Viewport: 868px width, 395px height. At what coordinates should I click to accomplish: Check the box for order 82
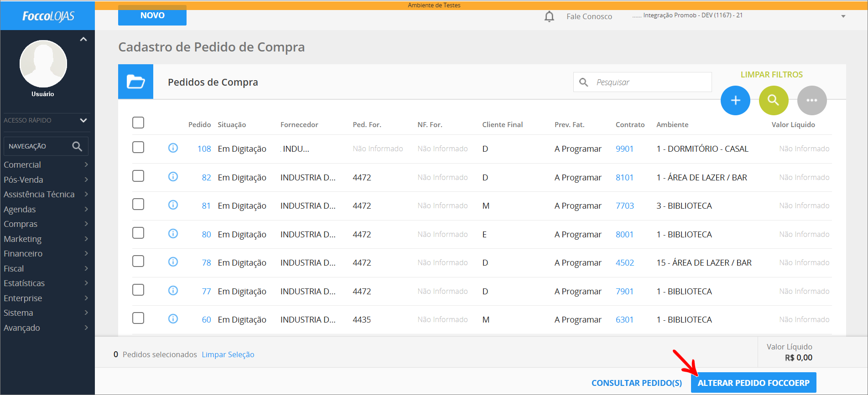tap(138, 176)
